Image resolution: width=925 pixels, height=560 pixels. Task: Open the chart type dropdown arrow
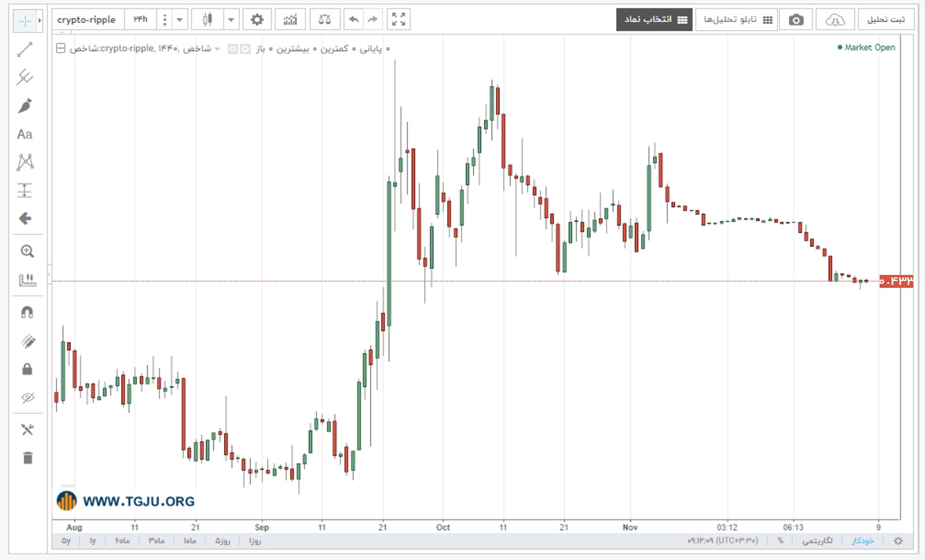pyautogui.click(x=231, y=20)
